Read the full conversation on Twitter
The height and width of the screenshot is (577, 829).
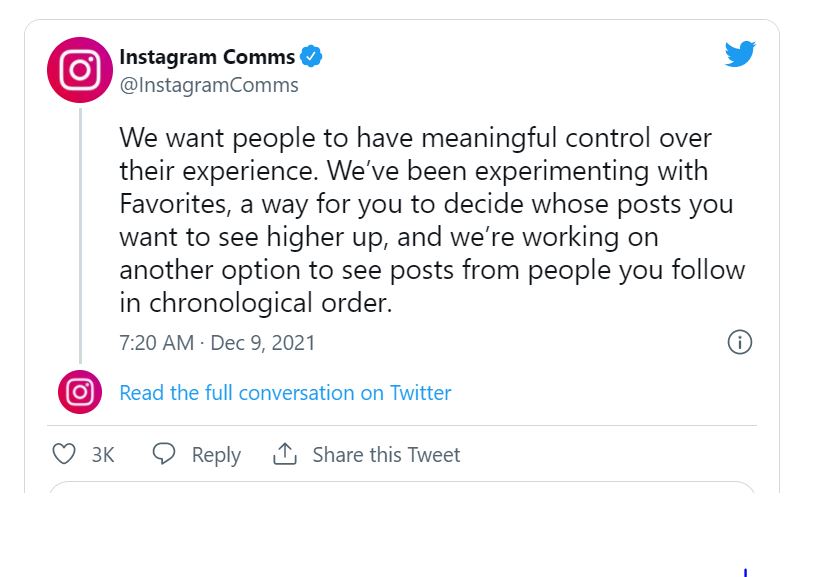click(285, 393)
